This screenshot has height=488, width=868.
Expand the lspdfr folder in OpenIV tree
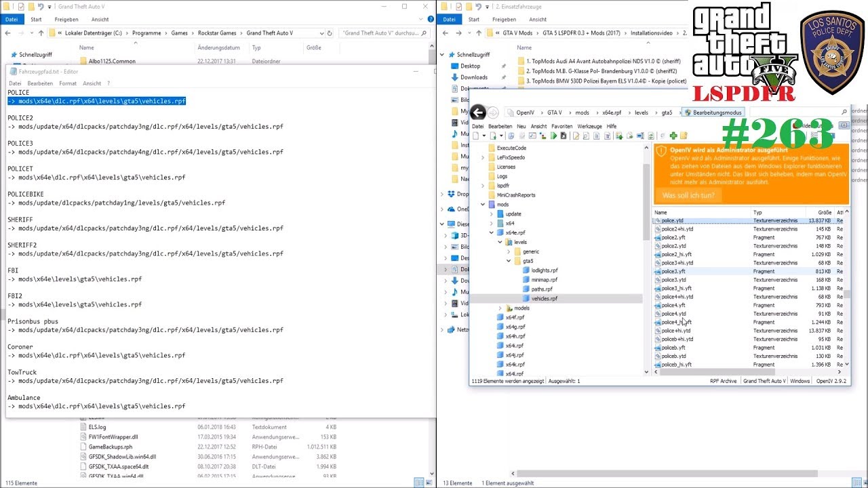483,186
